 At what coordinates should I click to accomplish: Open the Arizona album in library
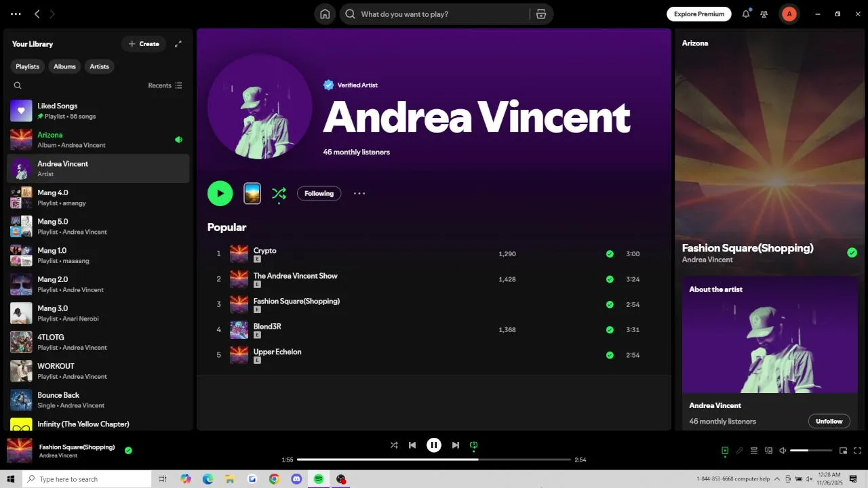[98, 140]
